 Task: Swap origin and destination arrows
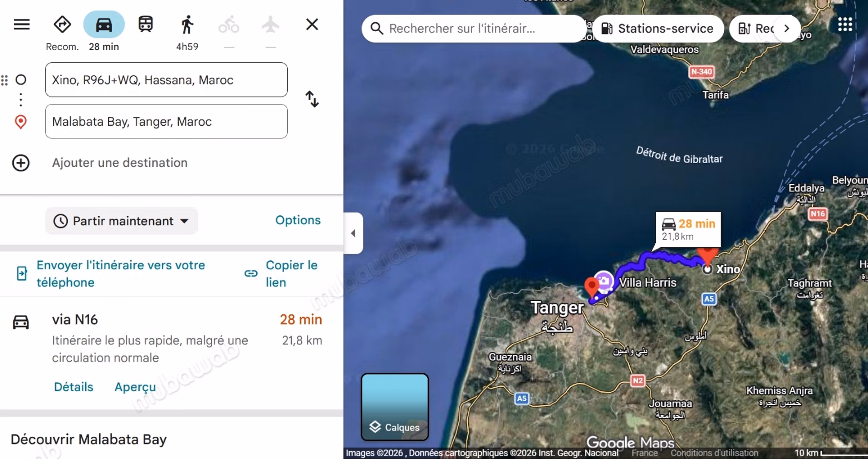[312, 99]
